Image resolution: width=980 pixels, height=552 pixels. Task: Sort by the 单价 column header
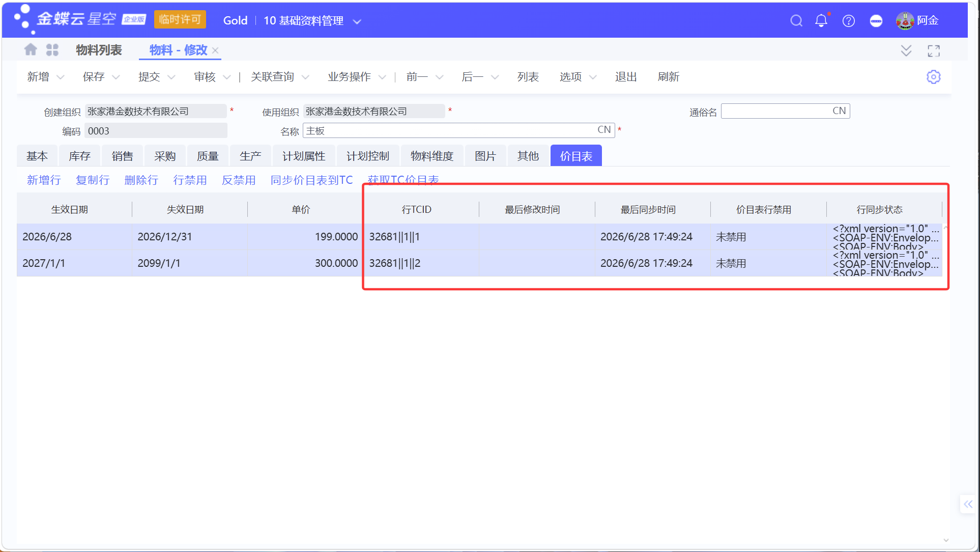tap(301, 209)
